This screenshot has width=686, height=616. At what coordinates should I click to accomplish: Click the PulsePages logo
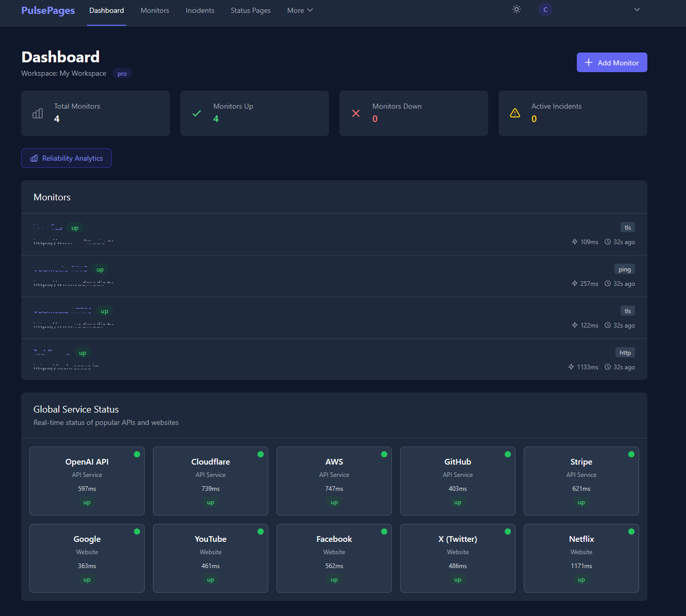(x=48, y=10)
